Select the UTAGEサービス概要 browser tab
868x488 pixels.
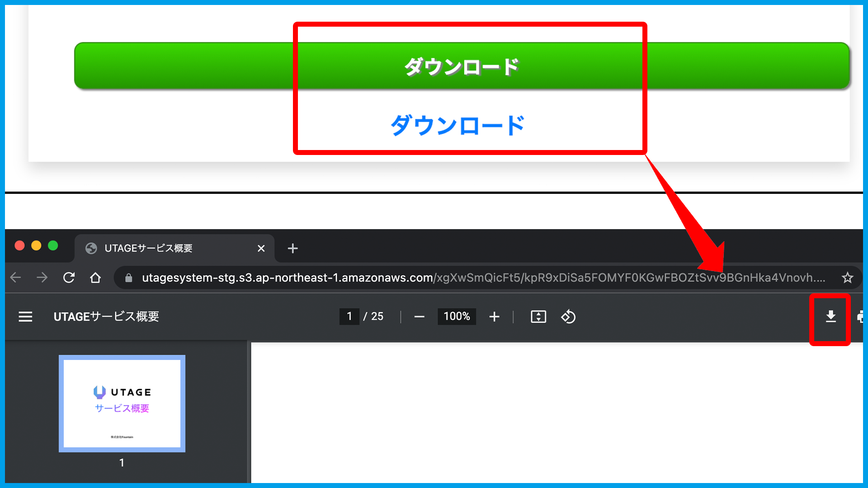point(149,248)
